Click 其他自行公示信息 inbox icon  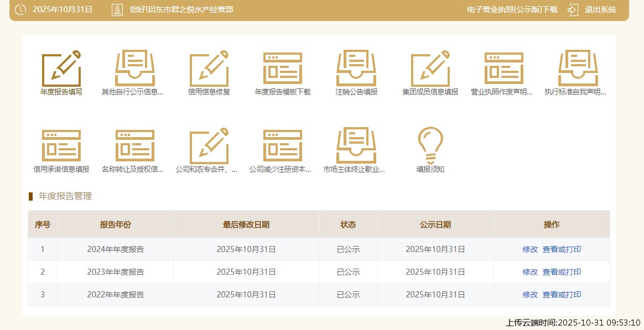(x=135, y=69)
